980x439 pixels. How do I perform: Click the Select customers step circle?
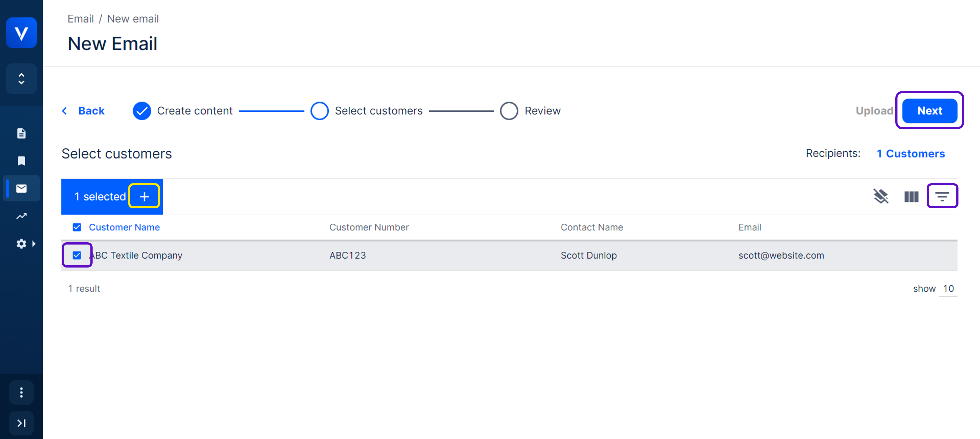(319, 111)
